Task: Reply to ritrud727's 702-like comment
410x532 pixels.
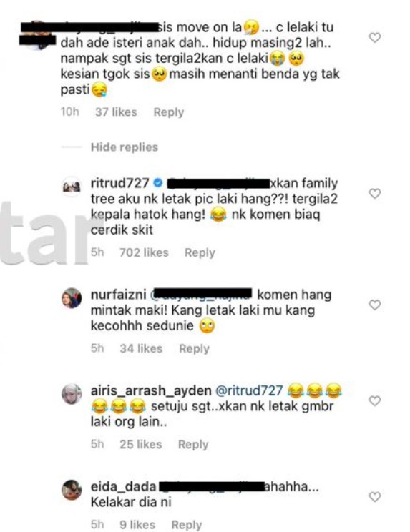Action: point(200,252)
